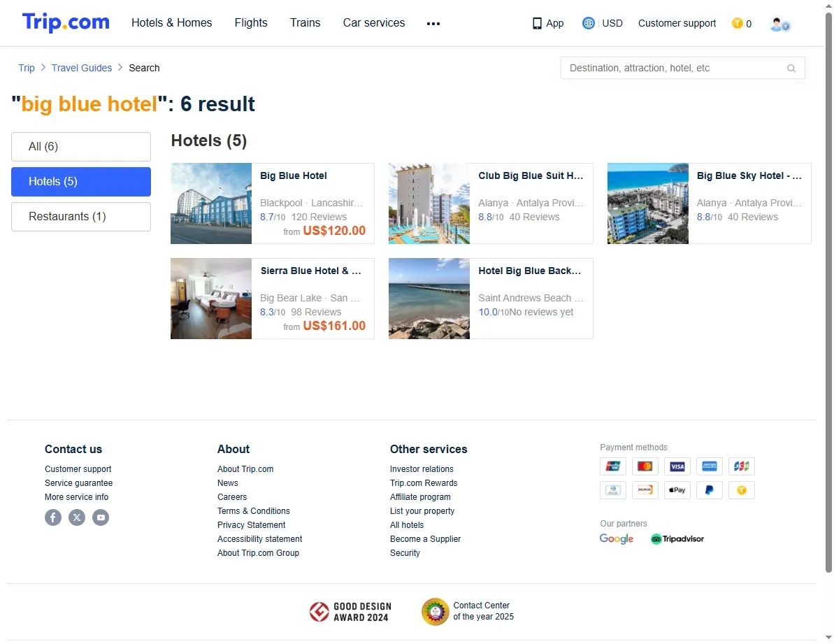834x644 pixels.
Task: Open the App download phone icon
Action: click(537, 23)
